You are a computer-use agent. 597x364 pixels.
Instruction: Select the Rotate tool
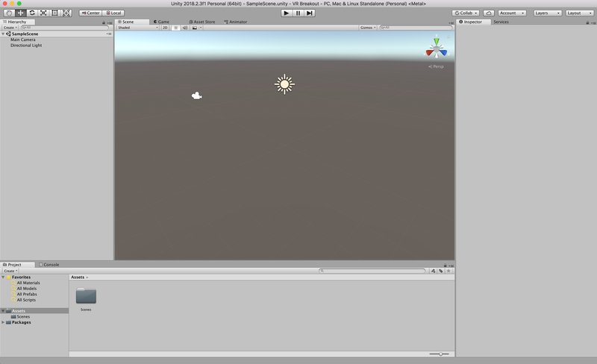point(32,13)
